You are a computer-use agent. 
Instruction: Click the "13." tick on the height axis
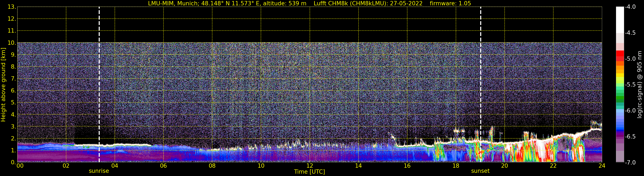(12, 7)
